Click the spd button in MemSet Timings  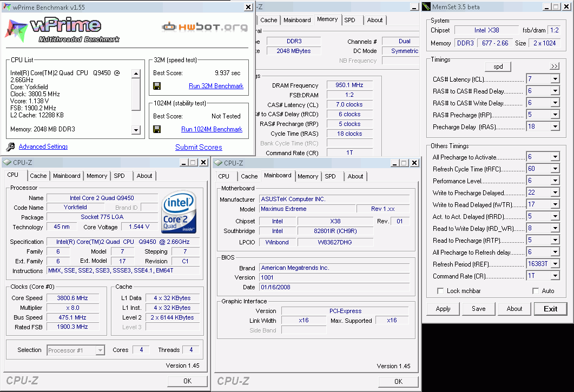(498, 67)
